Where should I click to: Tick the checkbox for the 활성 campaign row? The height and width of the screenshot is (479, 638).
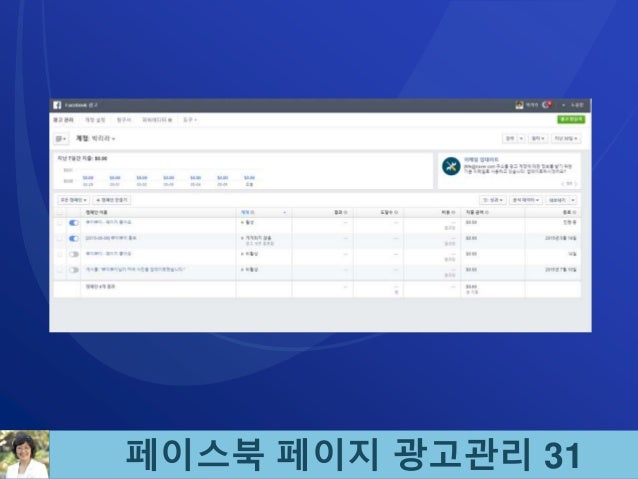pyautogui.click(x=60, y=223)
